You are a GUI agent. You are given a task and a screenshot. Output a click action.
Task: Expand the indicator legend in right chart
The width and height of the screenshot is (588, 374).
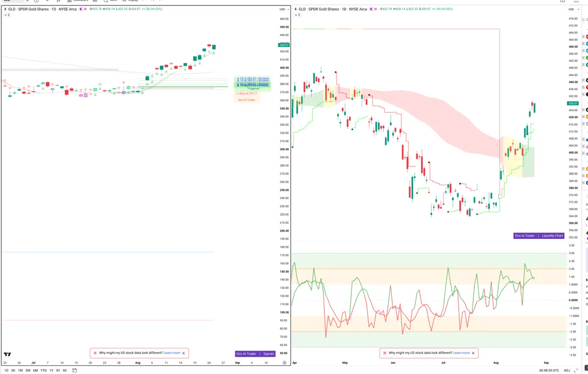297,15
